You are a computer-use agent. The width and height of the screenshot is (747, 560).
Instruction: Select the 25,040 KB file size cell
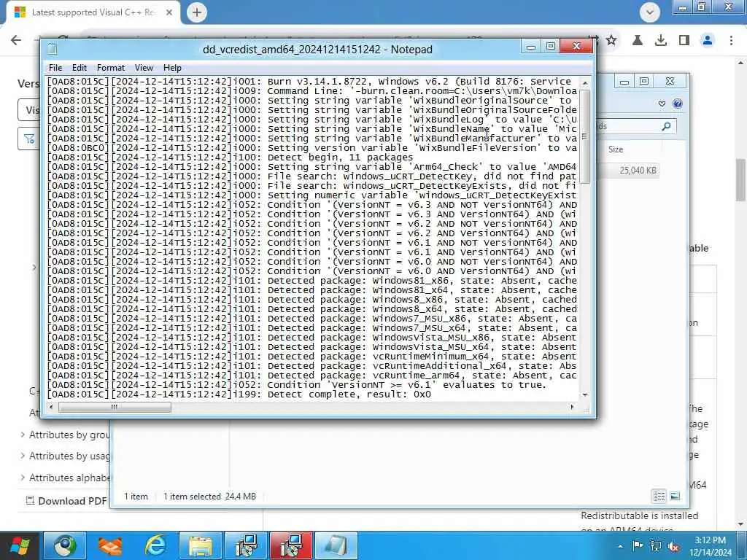638,171
